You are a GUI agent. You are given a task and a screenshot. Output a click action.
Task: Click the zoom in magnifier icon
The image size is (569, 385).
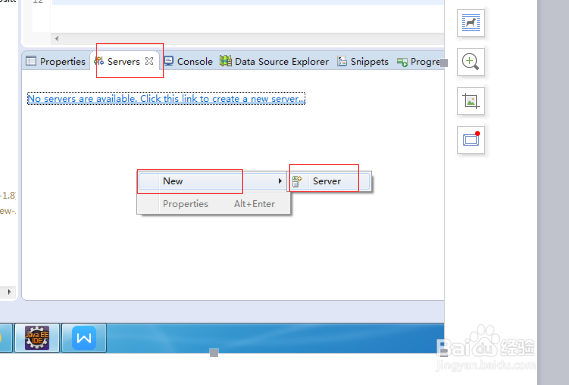[x=471, y=62]
